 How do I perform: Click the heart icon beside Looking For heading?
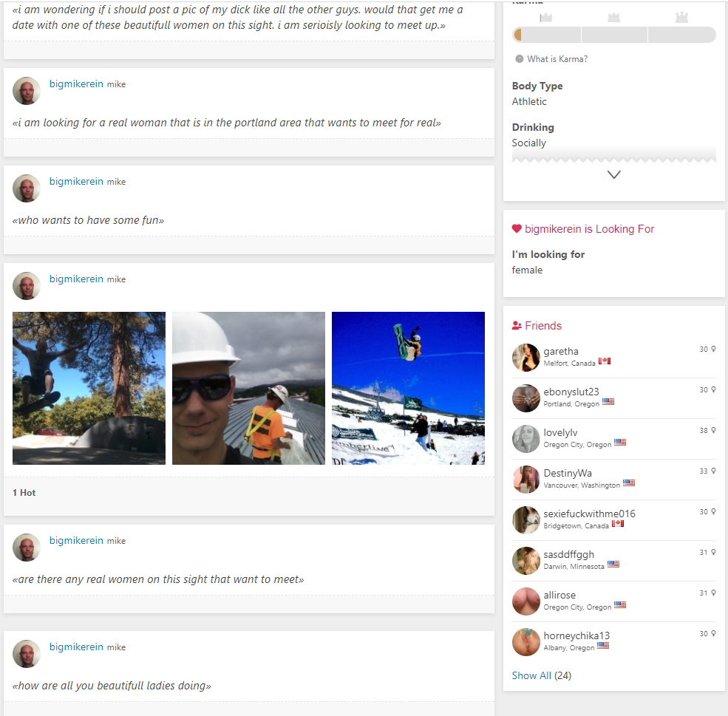[x=517, y=229]
